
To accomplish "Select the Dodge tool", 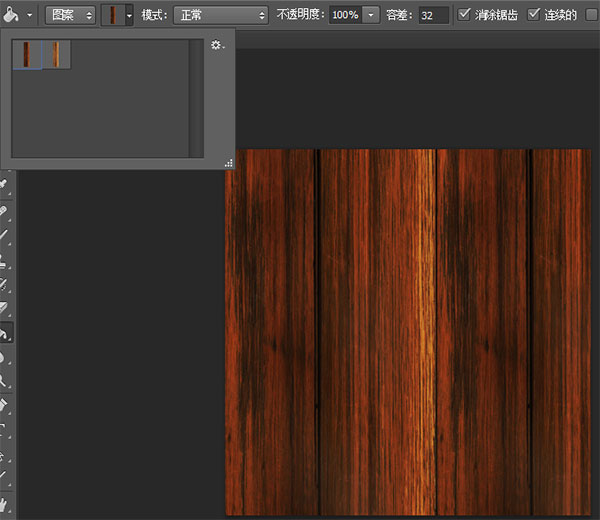I will [4, 381].
